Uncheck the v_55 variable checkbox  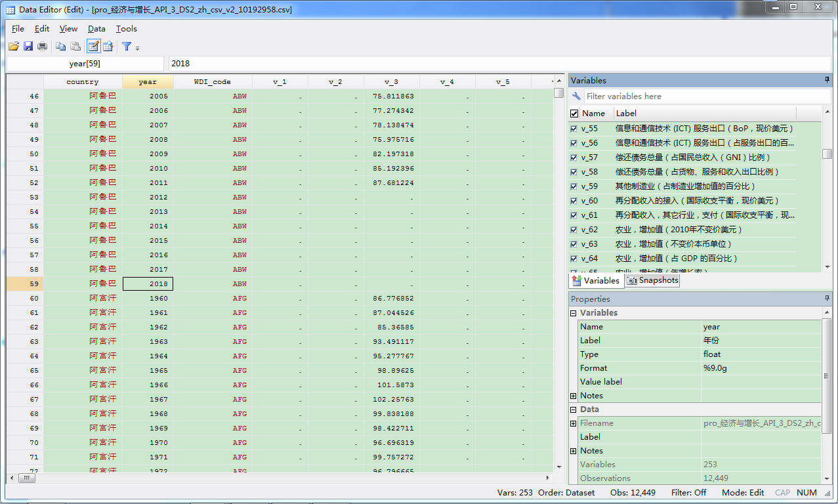574,129
